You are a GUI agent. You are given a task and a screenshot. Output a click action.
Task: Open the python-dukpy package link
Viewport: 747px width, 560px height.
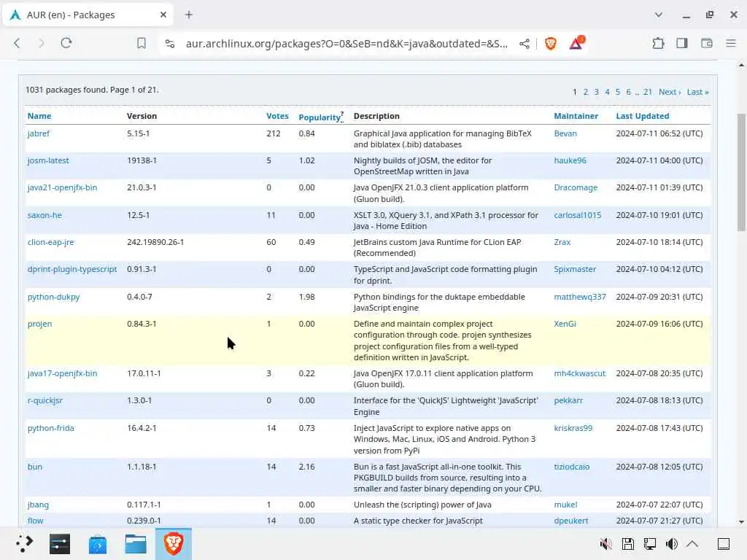(x=53, y=297)
